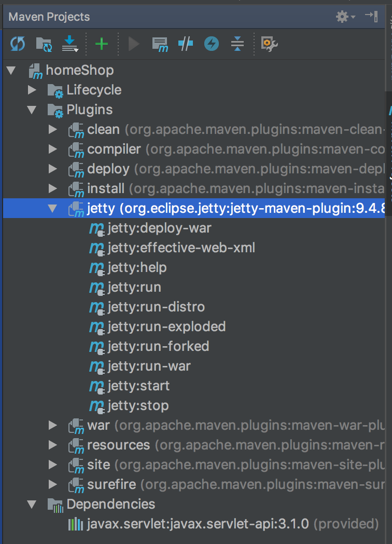The image size is (392, 544).
Task: Select the jetty:deploy-war goal
Action: [x=159, y=228]
